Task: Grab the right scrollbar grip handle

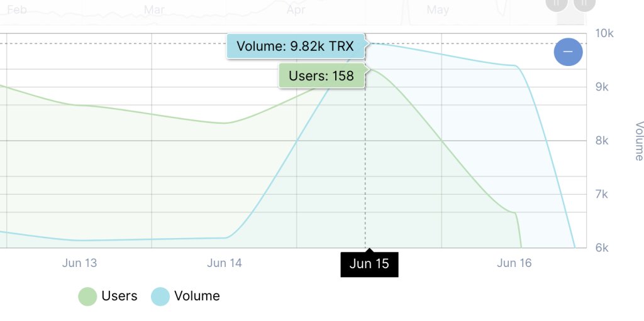Action: tap(584, 3)
